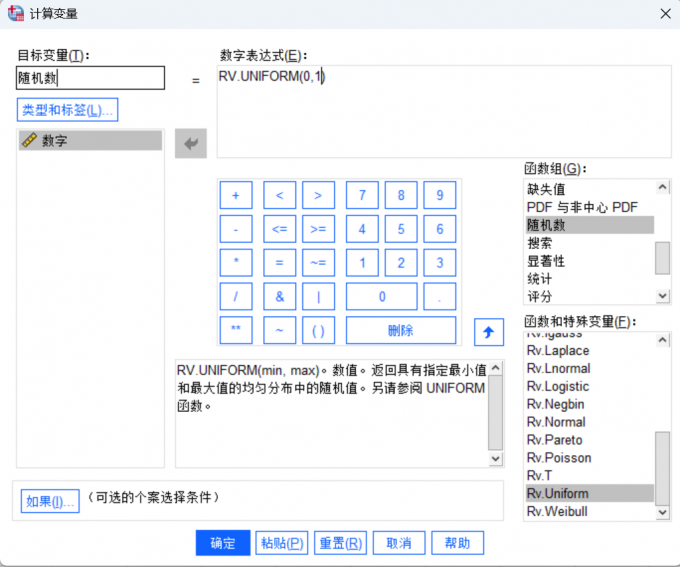The image size is (680, 567).
Task: Click the number 5 key
Action: 401,229
